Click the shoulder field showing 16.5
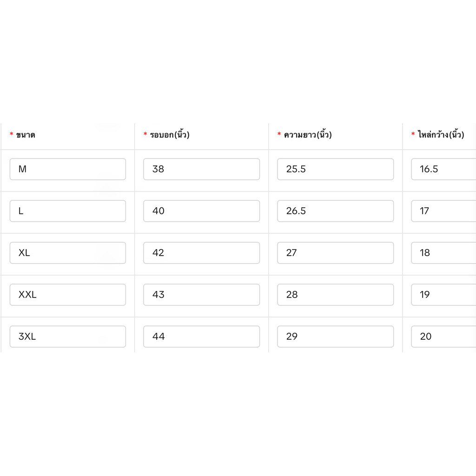Screen dimensions: 476x476 443,169
